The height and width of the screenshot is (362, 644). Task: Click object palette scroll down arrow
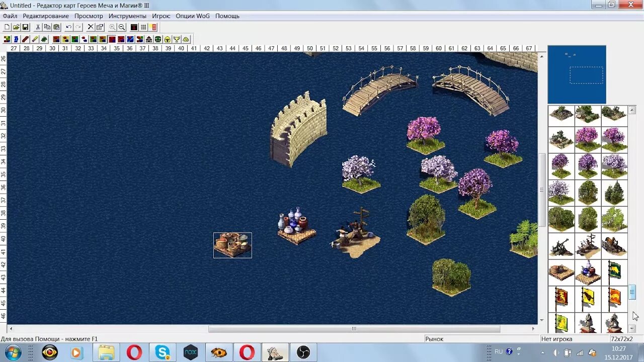click(x=632, y=329)
